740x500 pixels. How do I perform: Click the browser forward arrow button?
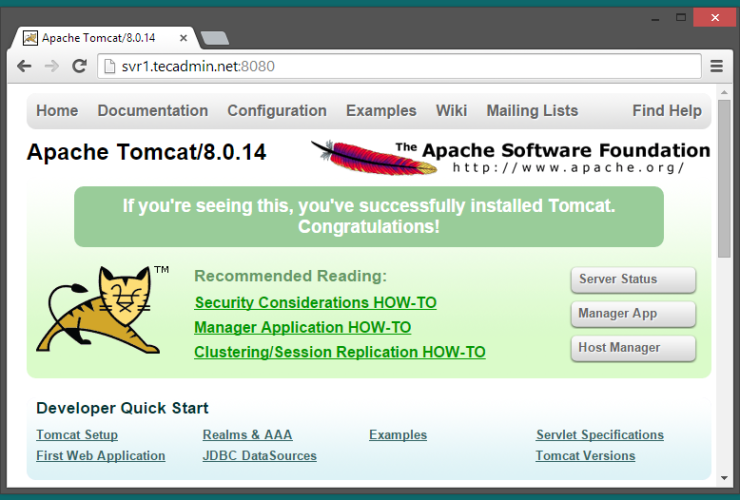coord(52,67)
